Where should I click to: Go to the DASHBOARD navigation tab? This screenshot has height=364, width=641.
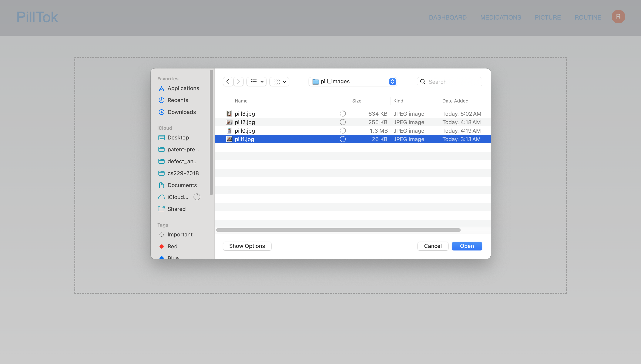[447, 17]
